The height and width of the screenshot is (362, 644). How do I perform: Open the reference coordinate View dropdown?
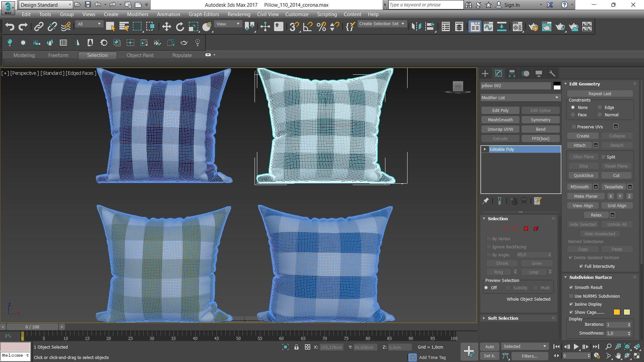click(x=228, y=24)
